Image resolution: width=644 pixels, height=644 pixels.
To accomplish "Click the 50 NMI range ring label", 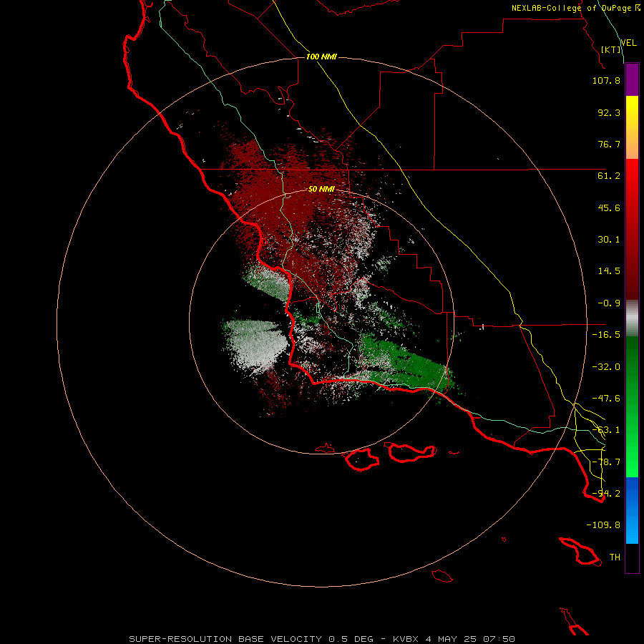I will tap(321, 189).
